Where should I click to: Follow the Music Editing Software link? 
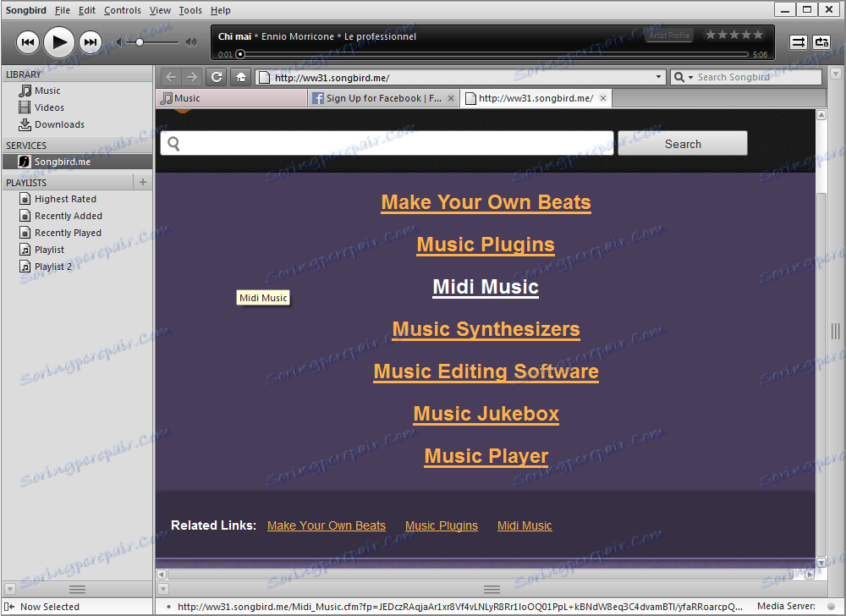pyautogui.click(x=486, y=371)
